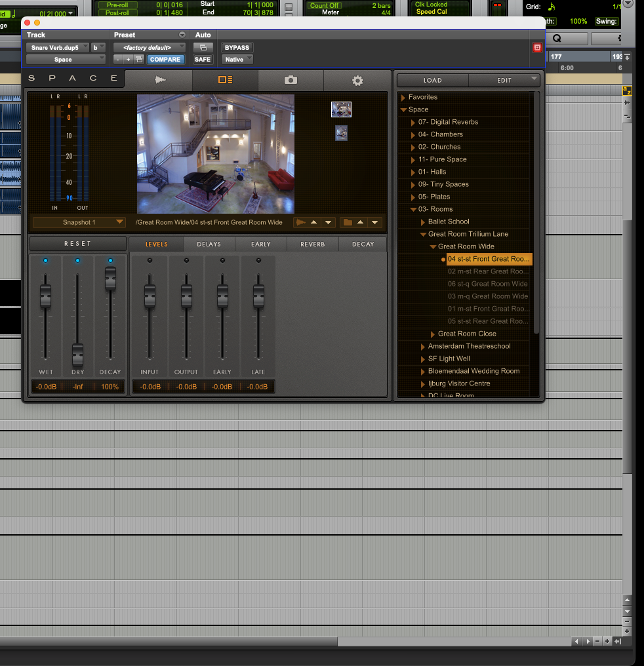This screenshot has width=644, height=666.
Task: Open the camera picture view tab
Action: (x=291, y=80)
